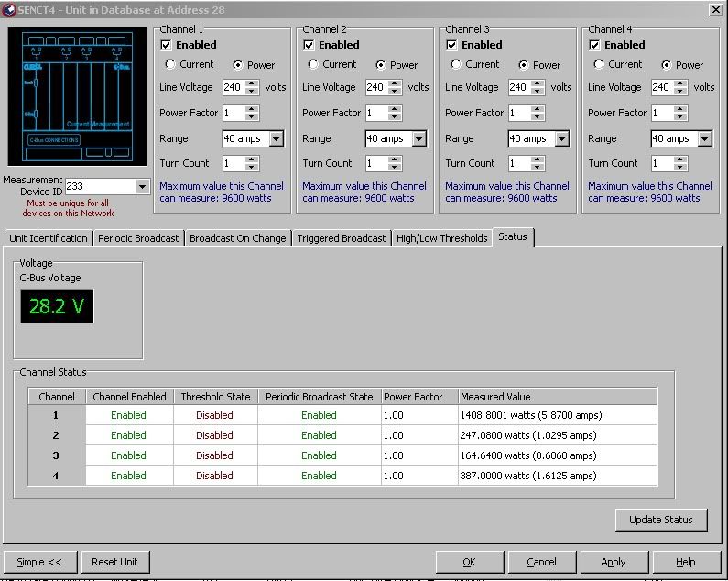Switch to Unit Identification tab

tap(49, 238)
